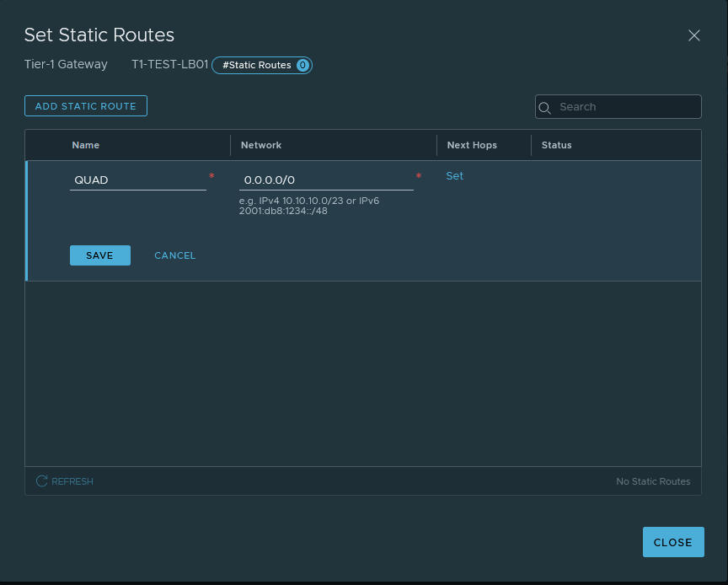Save the new static route
The height and width of the screenshot is (585, 728).
(99, 255)
